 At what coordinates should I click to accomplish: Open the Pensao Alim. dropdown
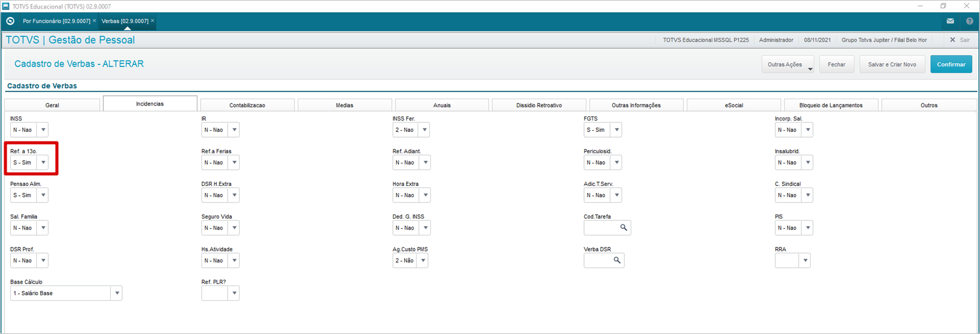tap(29, 195)
